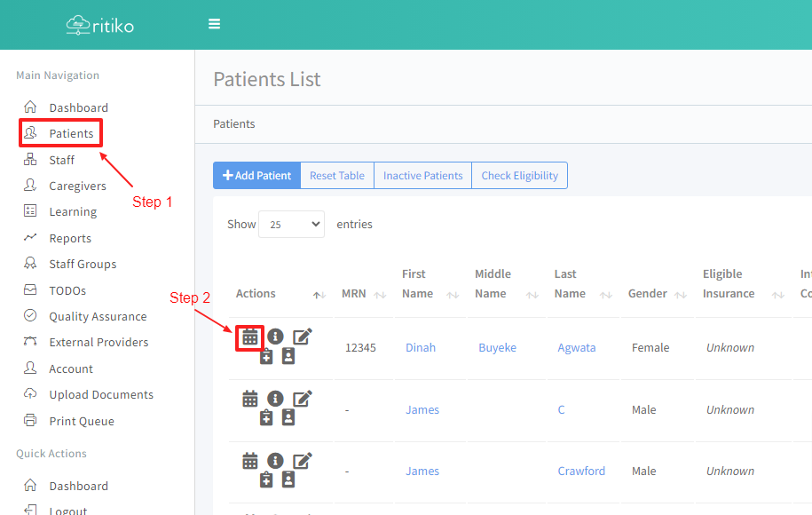
Task: Click ID badge icon for James Crawford
Action: tap(288, 479)
